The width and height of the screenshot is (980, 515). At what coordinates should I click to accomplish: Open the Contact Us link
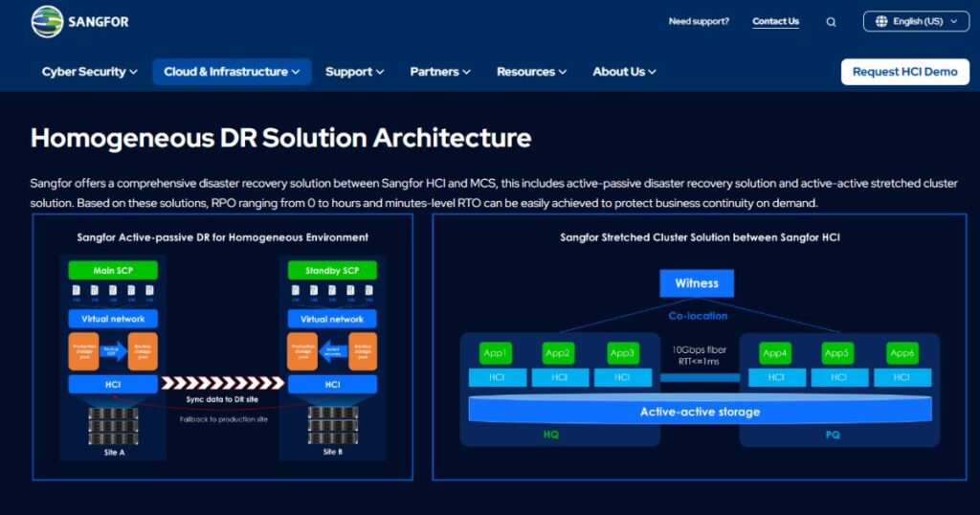[x=775, y=21]
